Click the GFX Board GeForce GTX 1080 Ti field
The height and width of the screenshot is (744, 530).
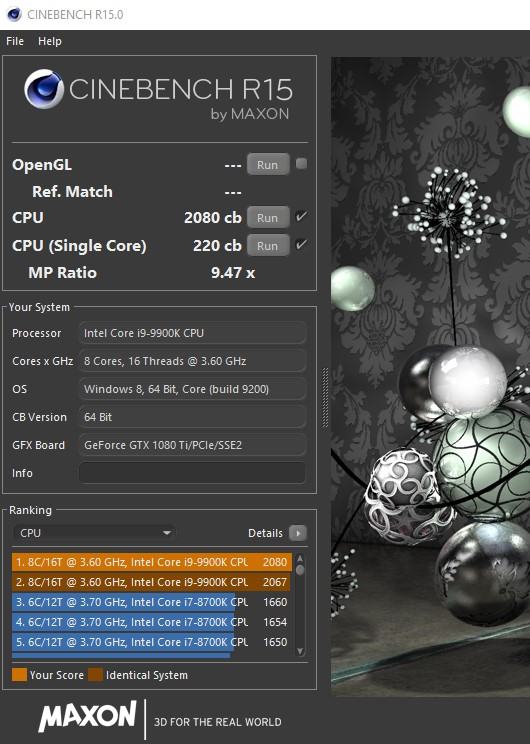click(192, 445)
